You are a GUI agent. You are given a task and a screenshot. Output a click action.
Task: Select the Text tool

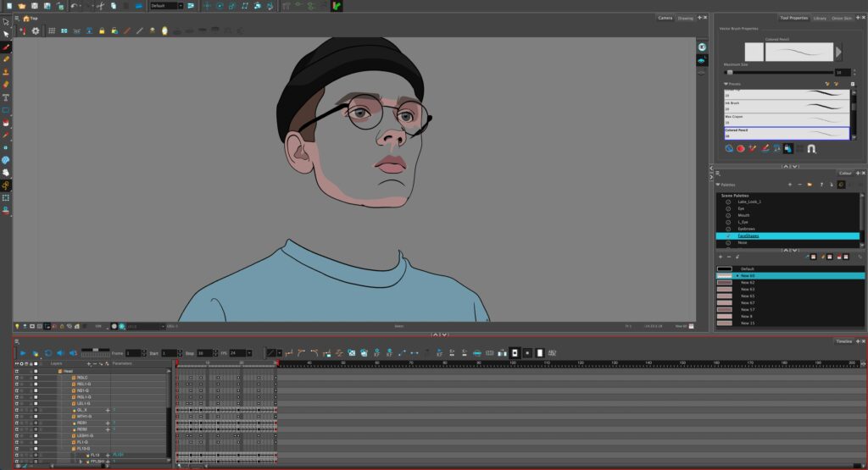click(x=6, y=97)
